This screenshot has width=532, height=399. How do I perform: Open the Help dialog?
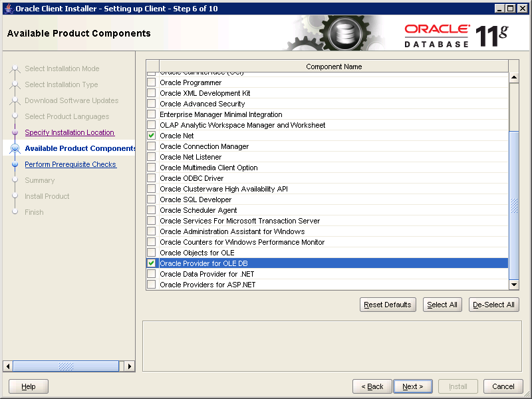pyautogui.click(x=28, y=386)
